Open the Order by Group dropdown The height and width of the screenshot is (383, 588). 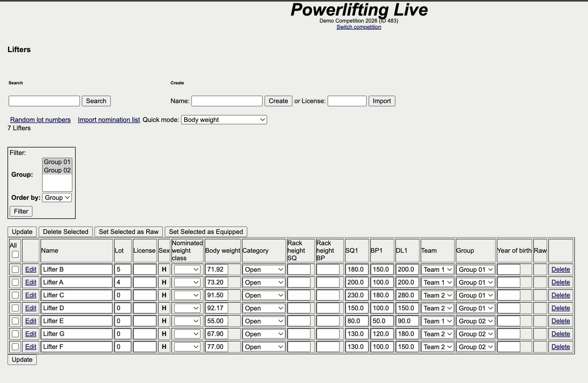coord(57,198)
